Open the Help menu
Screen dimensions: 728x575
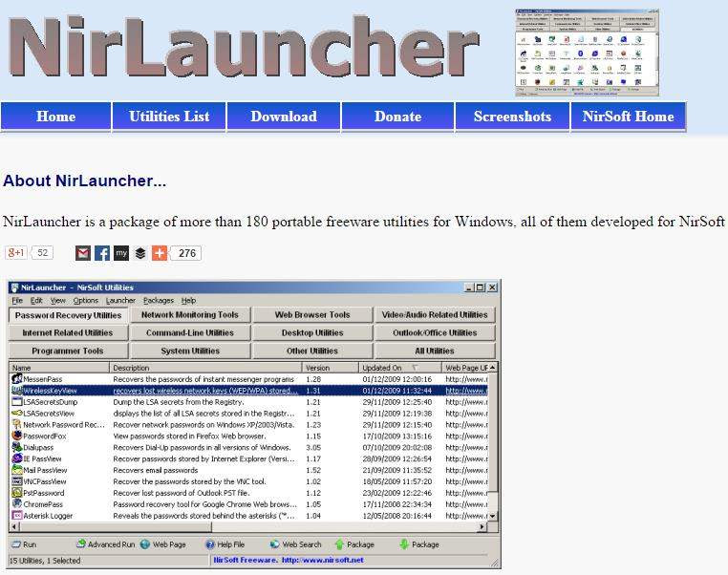pyautogui.click(x=188, y=300)
